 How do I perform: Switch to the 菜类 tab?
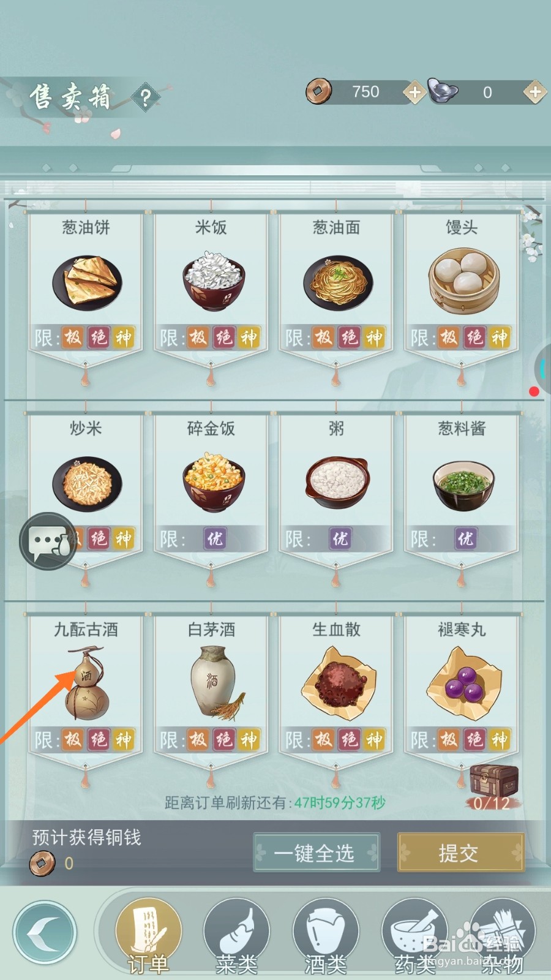click(x=236, y=935)
